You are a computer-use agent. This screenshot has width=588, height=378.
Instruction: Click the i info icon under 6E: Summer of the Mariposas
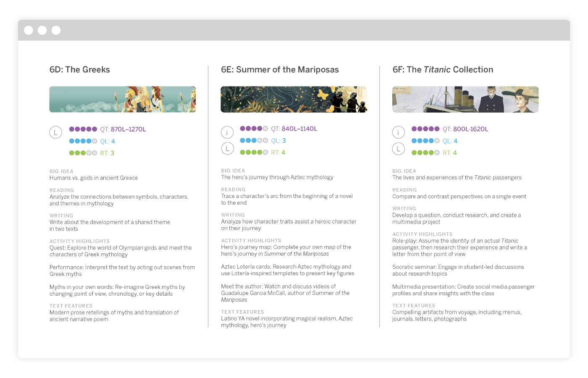227,132
